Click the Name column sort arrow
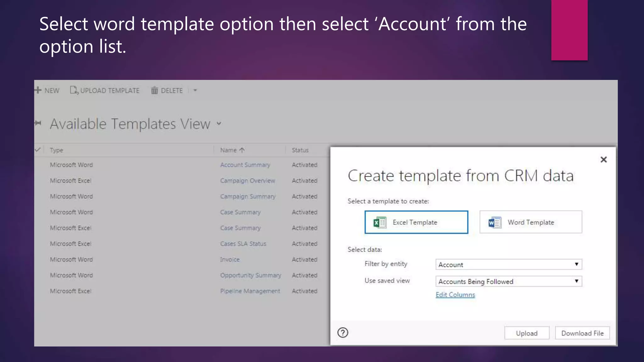644x362 pixels. (242, 150)
